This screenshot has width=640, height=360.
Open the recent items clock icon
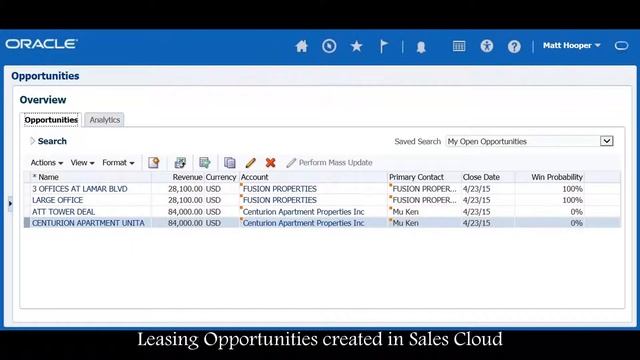point(329,46)
